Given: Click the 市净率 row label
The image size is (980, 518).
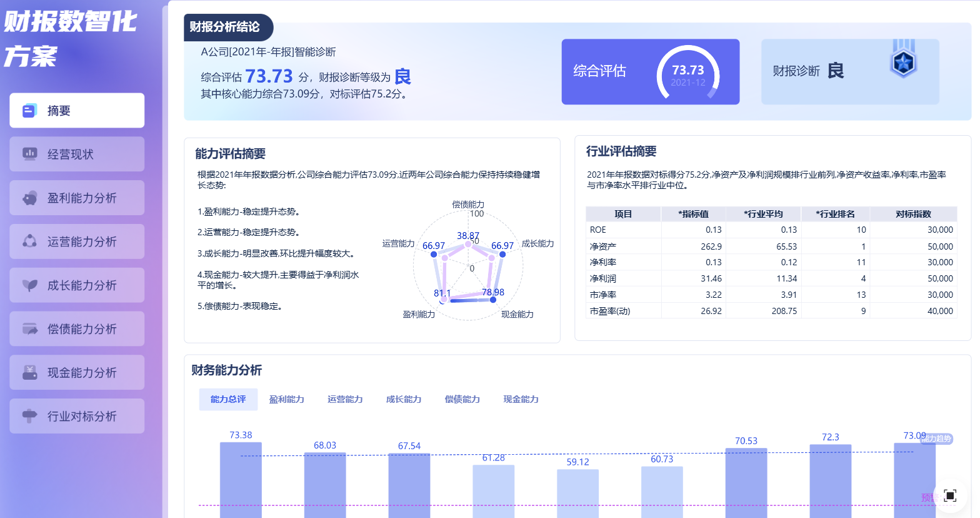Looking at the screenshot, I should coord(603,295).
